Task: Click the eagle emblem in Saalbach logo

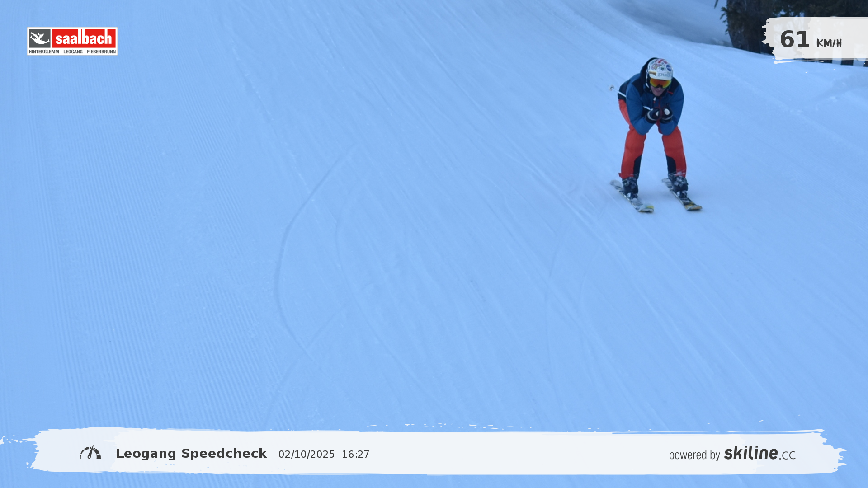Action: [40, 38]
